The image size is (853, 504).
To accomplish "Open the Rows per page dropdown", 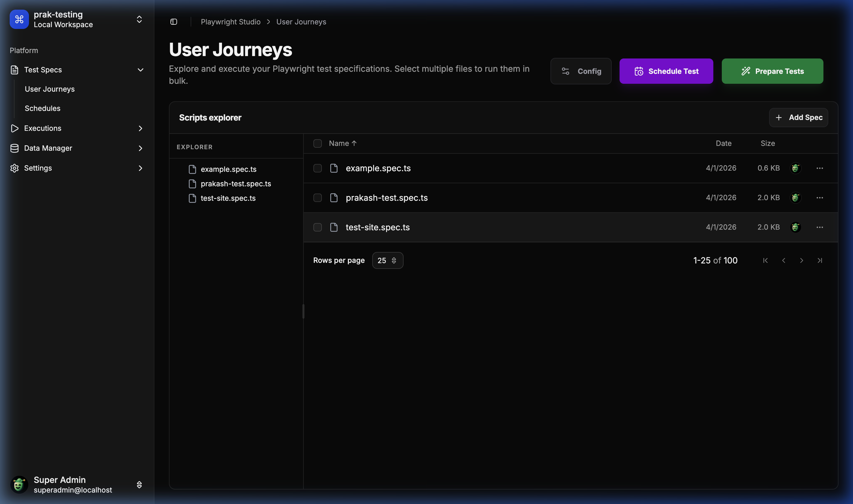I will click(x=387, y=260).
